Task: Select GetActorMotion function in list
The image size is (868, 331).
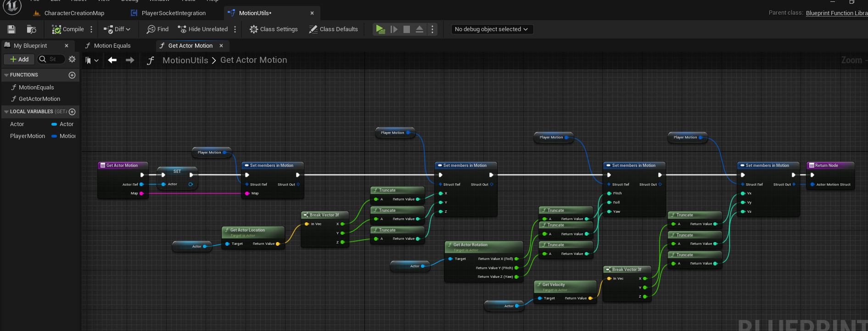Action: pyautogui.click(x=39, y=99)
